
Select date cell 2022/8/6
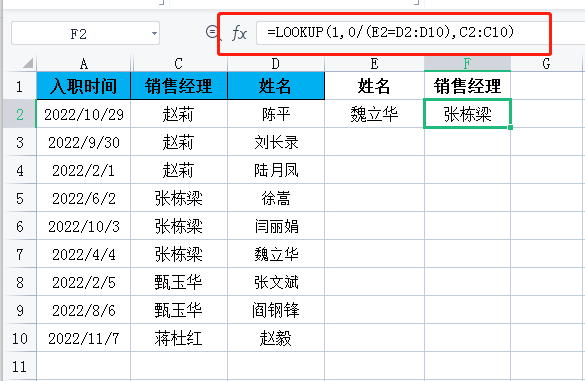coord(84,310)
